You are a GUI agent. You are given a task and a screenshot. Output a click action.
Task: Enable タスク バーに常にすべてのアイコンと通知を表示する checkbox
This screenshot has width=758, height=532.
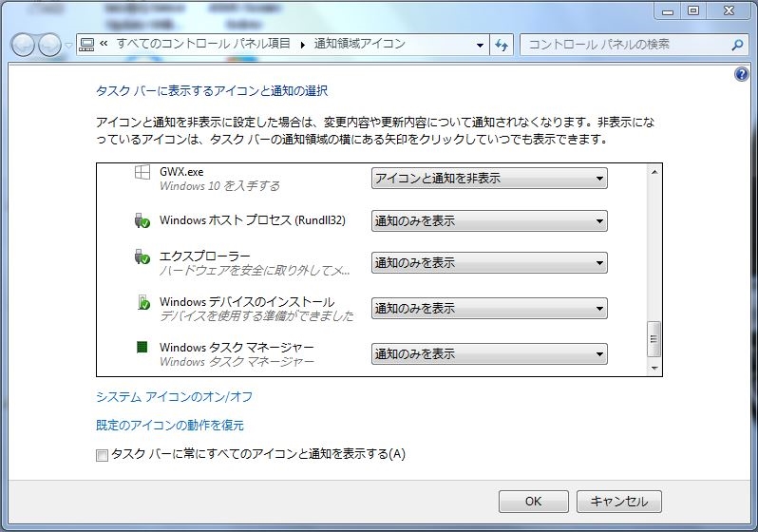[x=102, y=456]
